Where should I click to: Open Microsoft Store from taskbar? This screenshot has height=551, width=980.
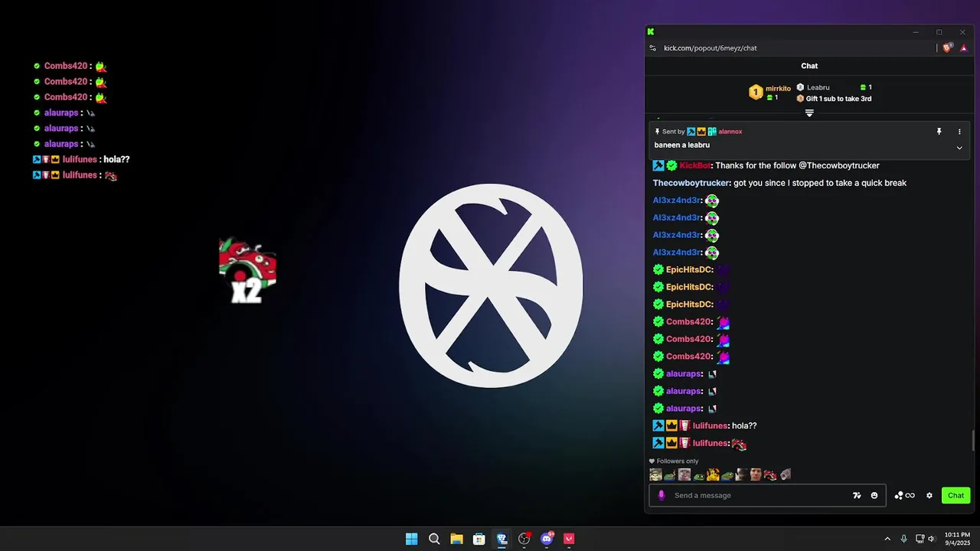[x=479, y=539]
